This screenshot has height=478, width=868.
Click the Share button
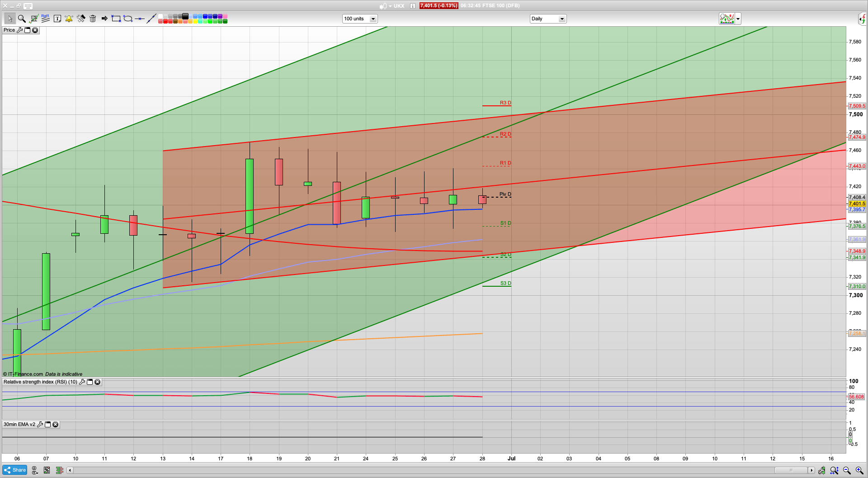(14, 470)
